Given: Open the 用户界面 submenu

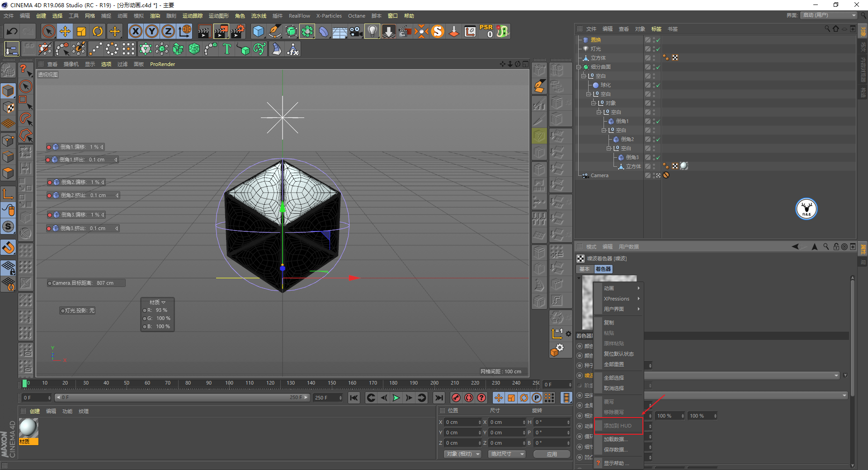Looking at the screenshot, I should [622, 309].
